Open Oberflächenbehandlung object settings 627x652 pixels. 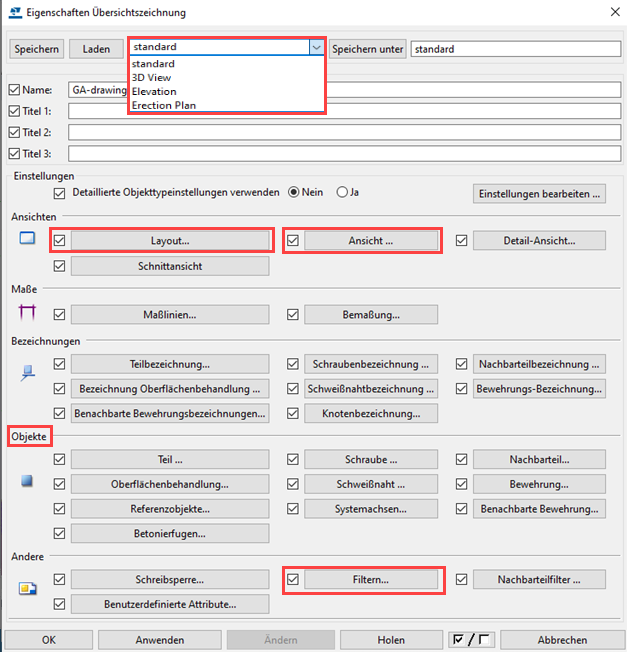coord(170,484)
